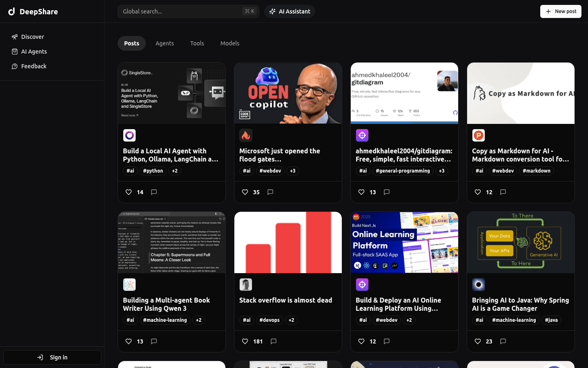Click #machine-learning tag on Book Writer post
Viewport: 588px width, 368px height.
(165, 320)
